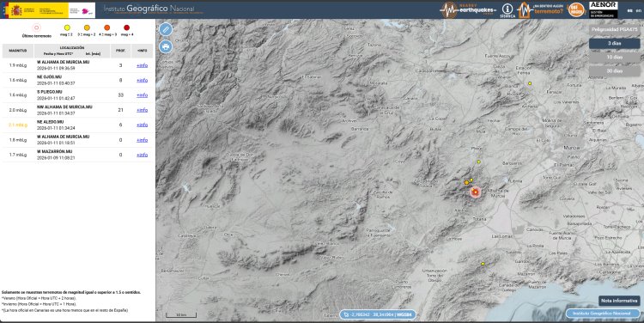
Task: Click the +INFO column header
Action: click(x=142, y=51)
